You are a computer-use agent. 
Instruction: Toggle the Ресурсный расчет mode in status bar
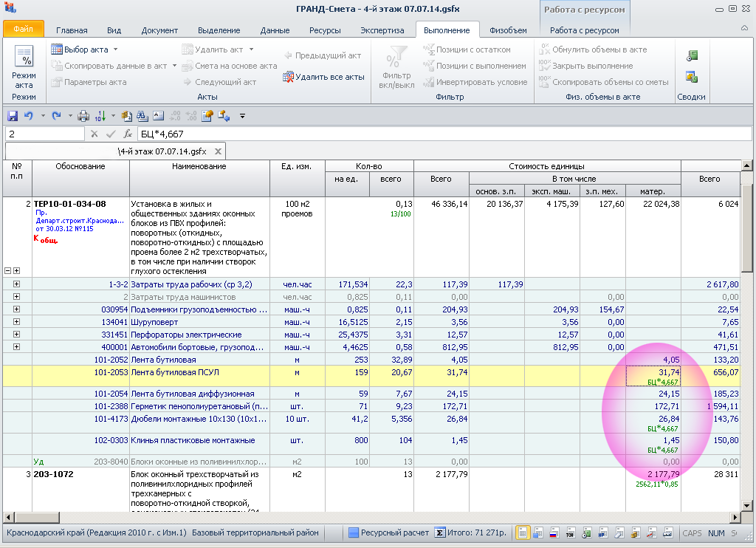387,532
